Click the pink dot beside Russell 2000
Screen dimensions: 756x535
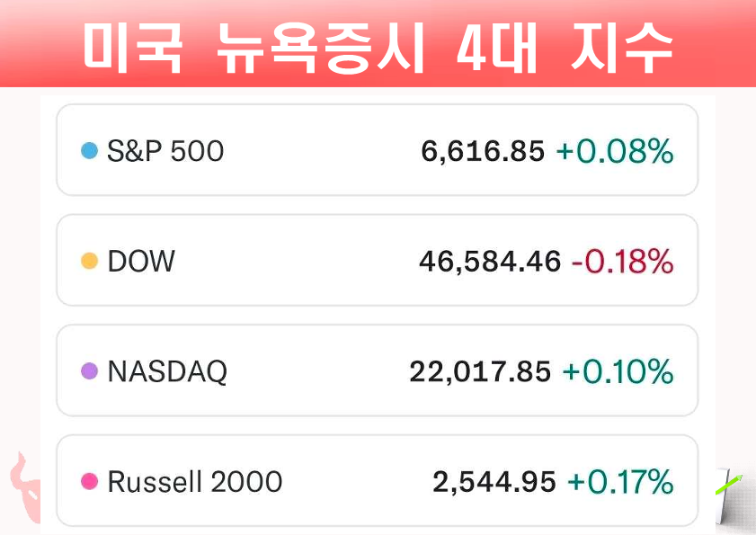(89, 482)
